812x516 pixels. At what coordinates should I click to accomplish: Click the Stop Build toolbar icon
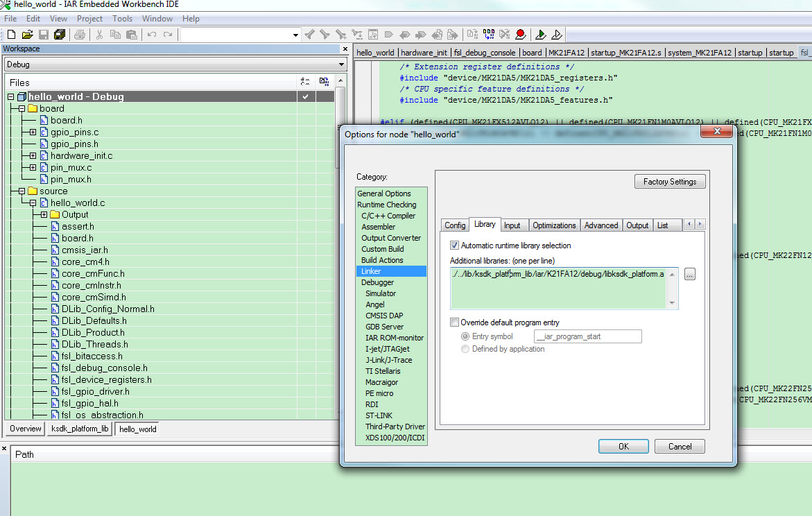(504, 35)
